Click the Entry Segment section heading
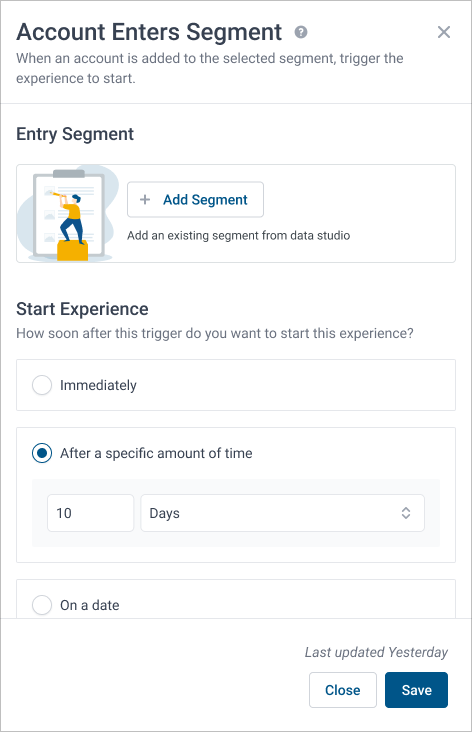The image size is (472, 732). coord(75,134)
